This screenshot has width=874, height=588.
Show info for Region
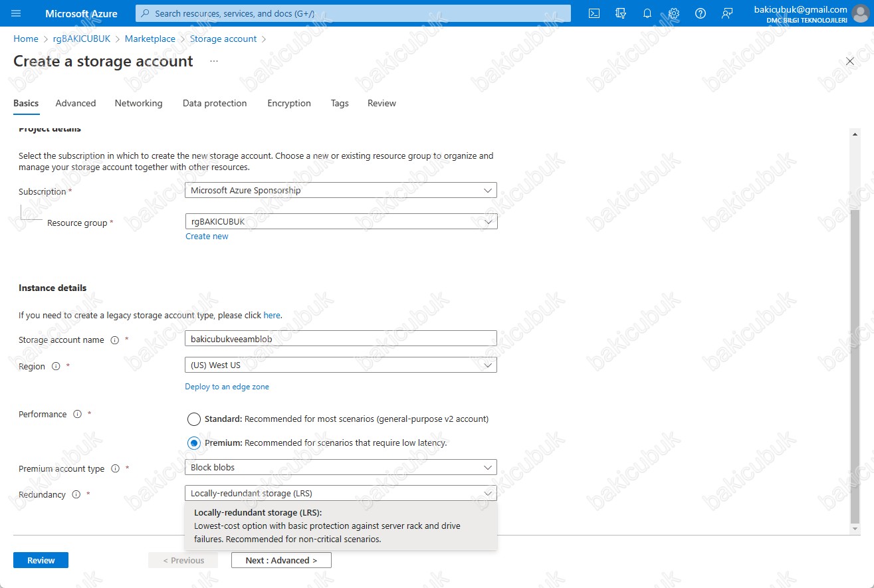tap(56, 367)
